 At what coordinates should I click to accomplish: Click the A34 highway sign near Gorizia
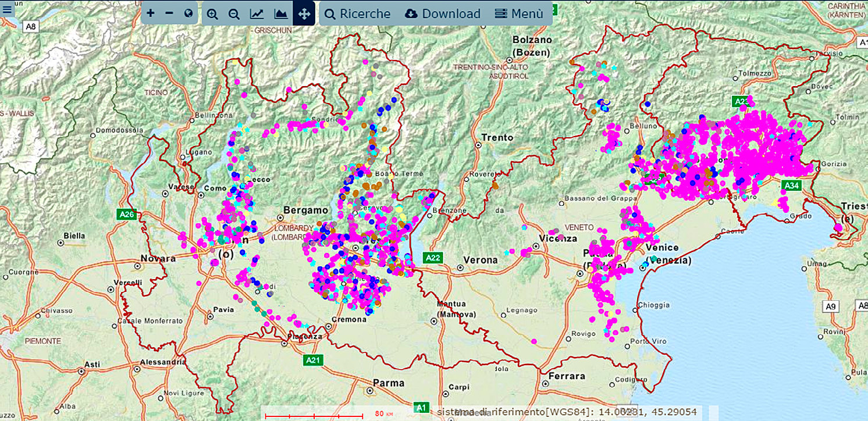coord(791,185)
